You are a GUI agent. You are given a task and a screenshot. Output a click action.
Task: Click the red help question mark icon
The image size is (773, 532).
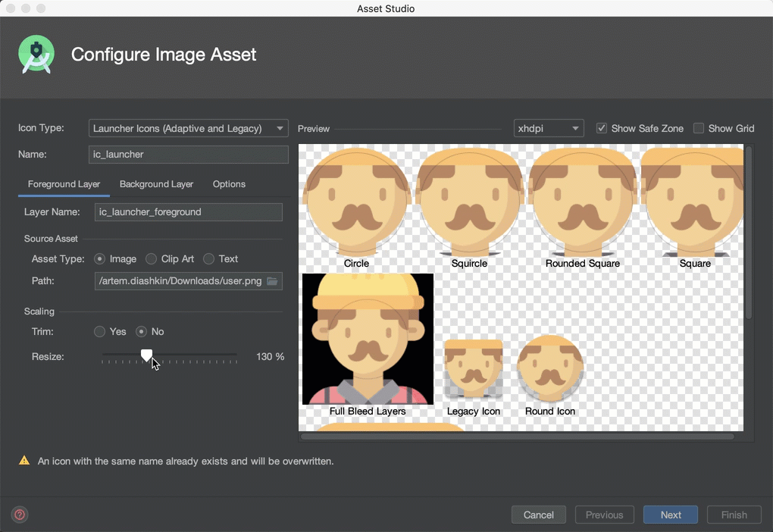tap(20, 515)
